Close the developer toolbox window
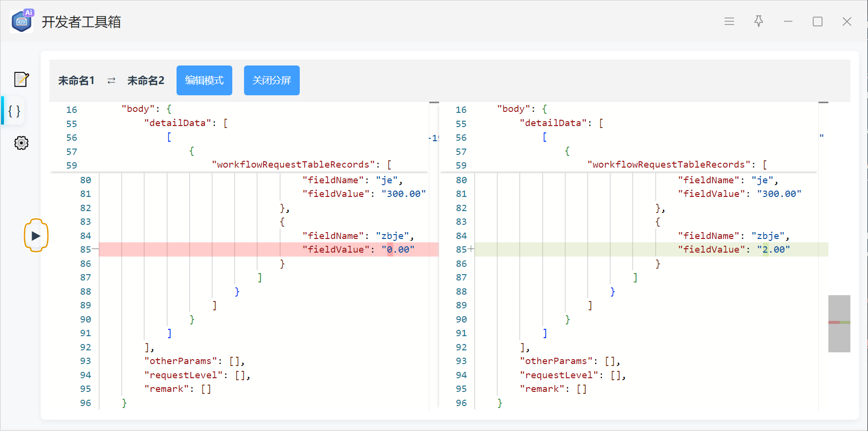Image resolution: width=868 pixels, height=431 pixels. click(x=847, y=22)
